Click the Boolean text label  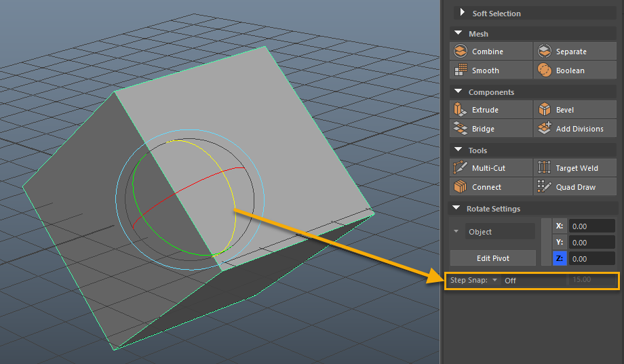click(570, 70)
